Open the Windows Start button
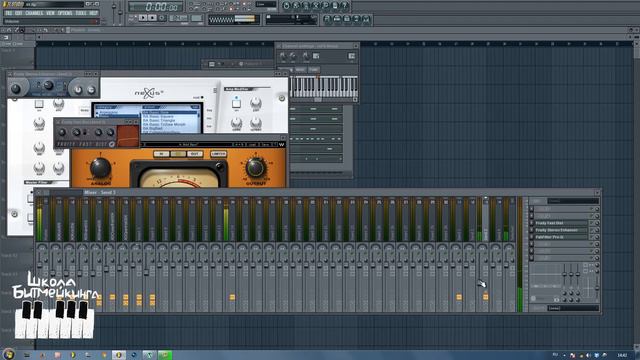Screen dimensions: 640x360 [8, 355]
